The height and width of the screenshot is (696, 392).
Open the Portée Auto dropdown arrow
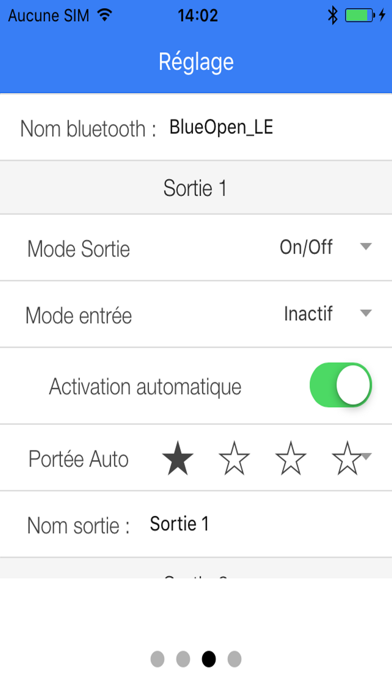coord(367,455)
